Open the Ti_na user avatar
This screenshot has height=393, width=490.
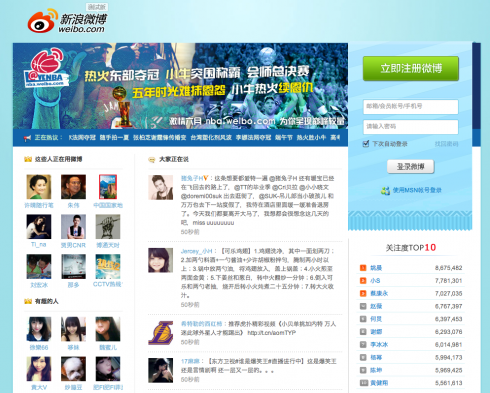(x=39, y=227)
